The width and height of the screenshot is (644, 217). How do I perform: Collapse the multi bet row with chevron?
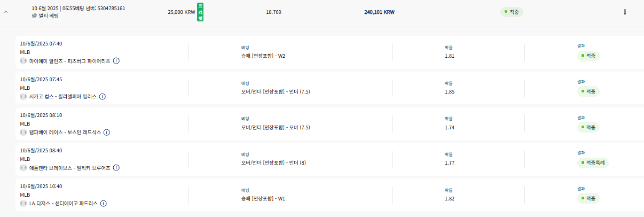(6, 12)
